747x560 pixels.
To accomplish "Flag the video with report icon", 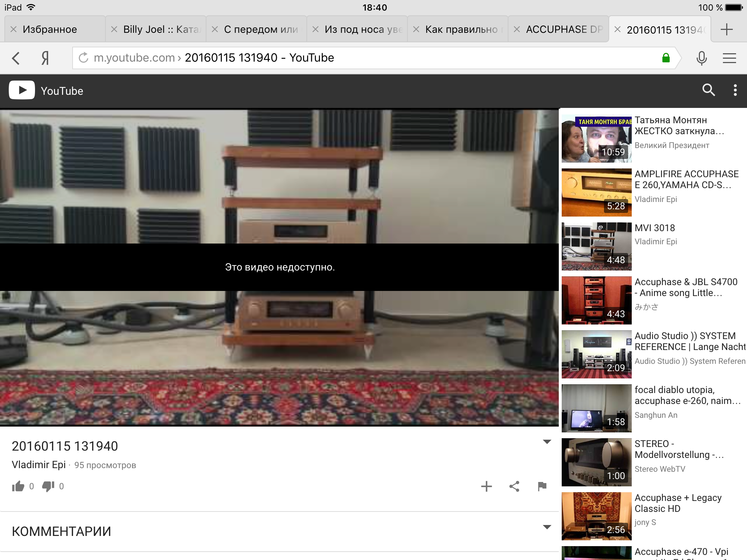I will pyautogui.click(x=542, y=486).
